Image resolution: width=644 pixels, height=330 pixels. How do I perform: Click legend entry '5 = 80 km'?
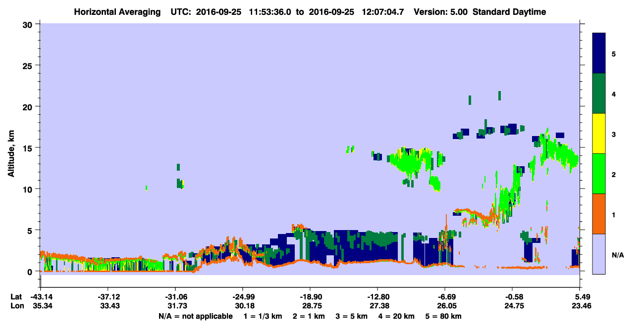(x=443, y=316)
